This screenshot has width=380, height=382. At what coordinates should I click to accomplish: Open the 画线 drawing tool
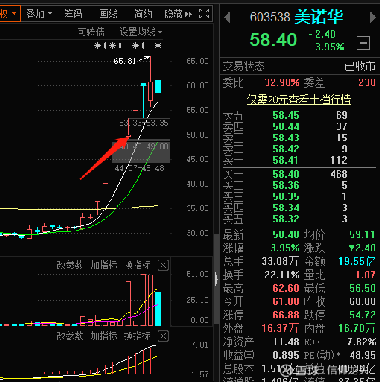click(109, 14)
